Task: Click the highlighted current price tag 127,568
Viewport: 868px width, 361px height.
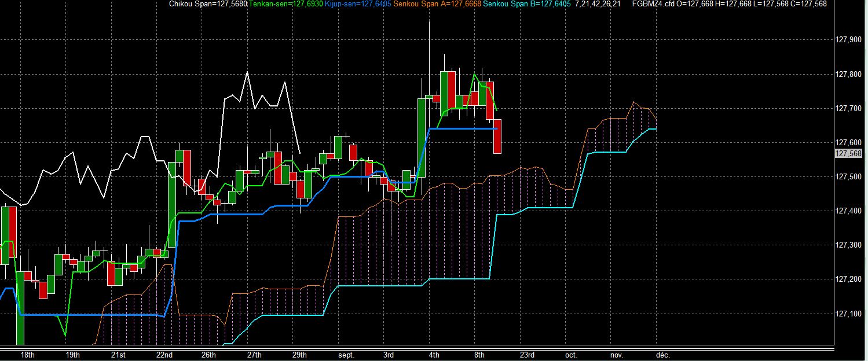Action: pyautogui.click(x=848, y=153)
